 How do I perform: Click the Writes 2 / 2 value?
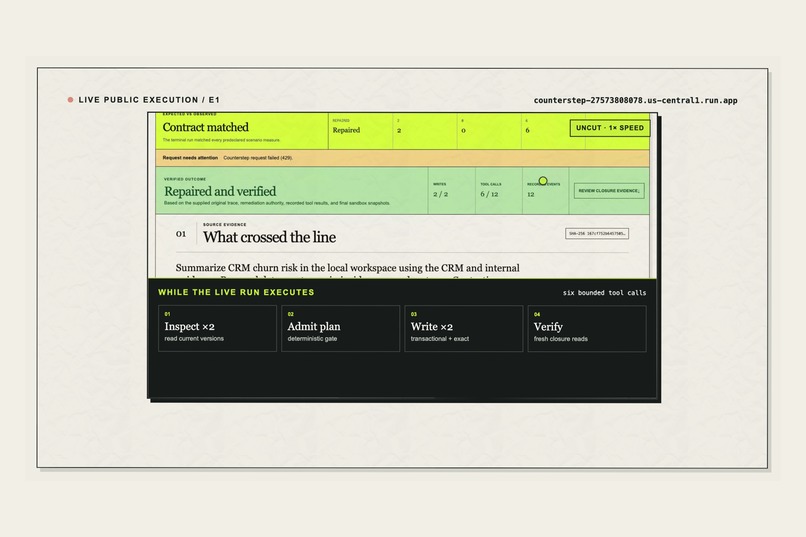click(441, 194)
